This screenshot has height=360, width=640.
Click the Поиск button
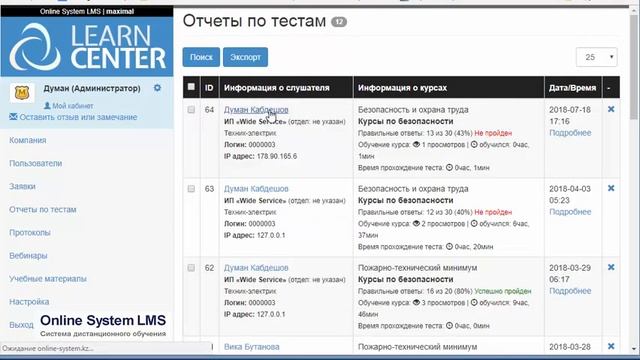(201, 57)
